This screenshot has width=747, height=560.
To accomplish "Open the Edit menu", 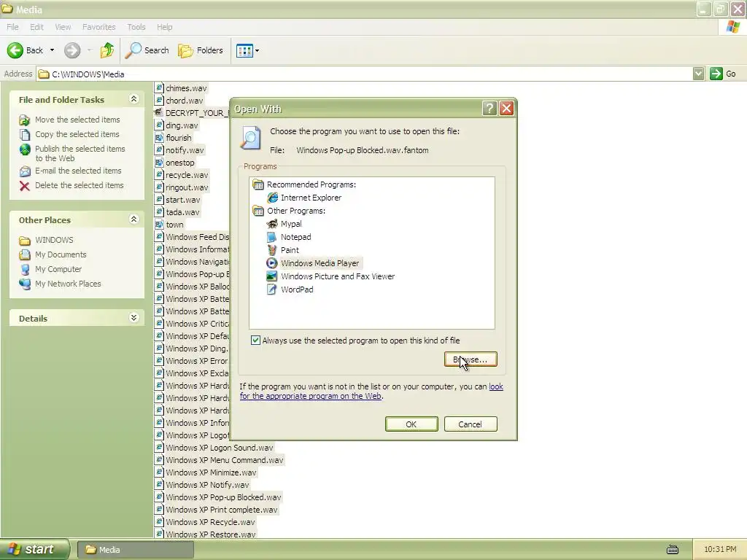I will coord(36,27).
